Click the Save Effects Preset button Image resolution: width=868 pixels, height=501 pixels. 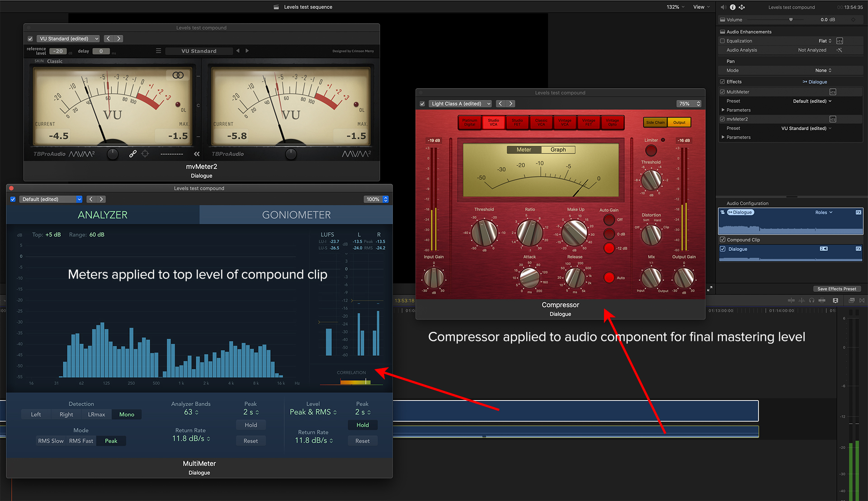tap(836, 289)
